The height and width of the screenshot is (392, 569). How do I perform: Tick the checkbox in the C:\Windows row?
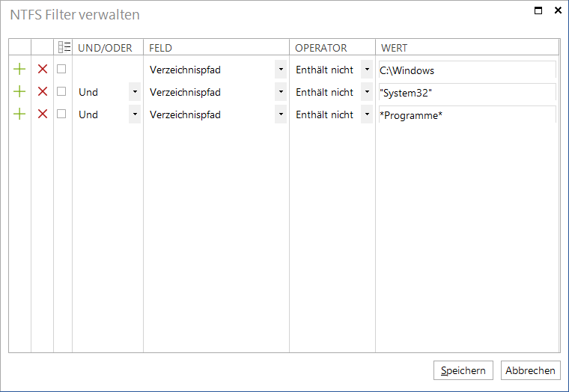(x=61, y=69)
